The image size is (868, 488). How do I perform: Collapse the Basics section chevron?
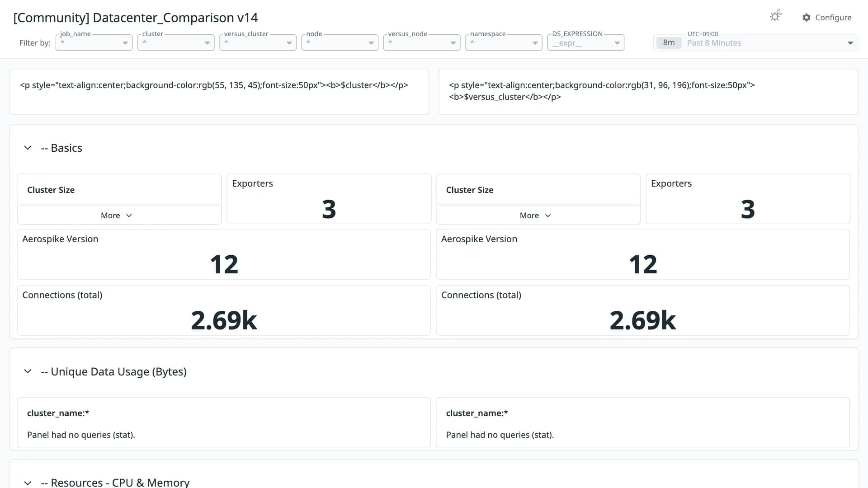28,148
